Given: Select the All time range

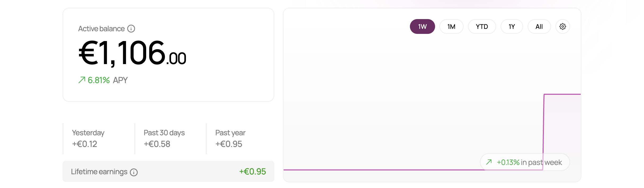Looking at the screenshot, I should coord(539,26).
